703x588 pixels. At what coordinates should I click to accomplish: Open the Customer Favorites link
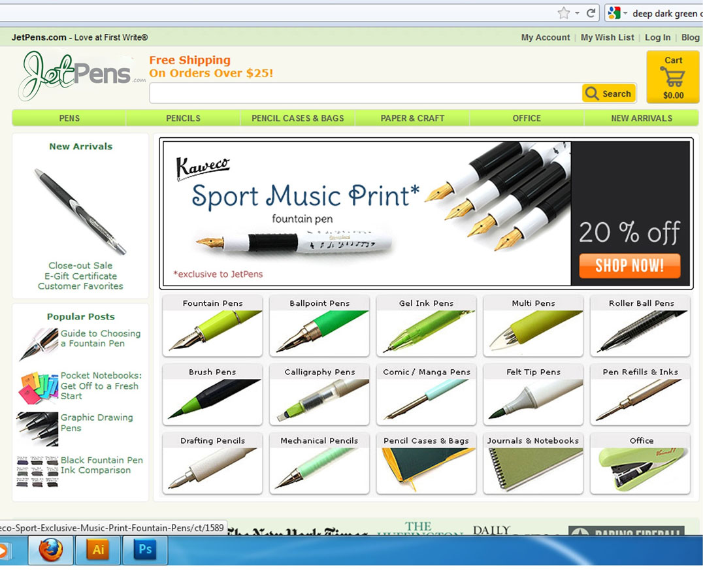point(81,286)
